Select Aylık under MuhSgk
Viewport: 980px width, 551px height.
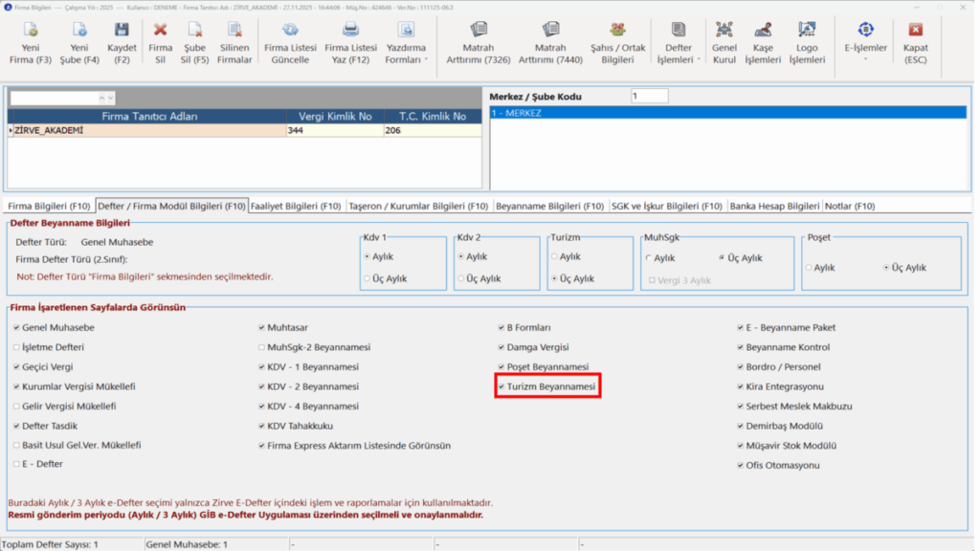[648, 258]
